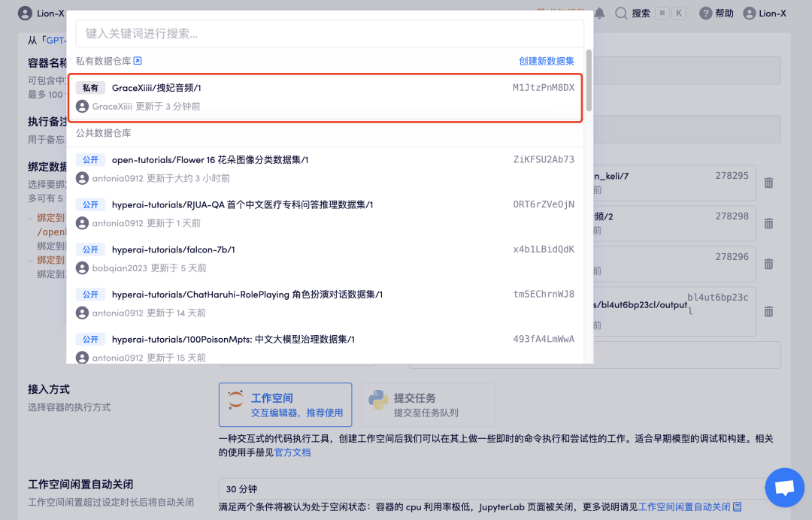Image resolution: width=812 pixels, height=520 pixels.
Task: Click the 搜索 magnifier button in header
Action: [x=632, y=14]
